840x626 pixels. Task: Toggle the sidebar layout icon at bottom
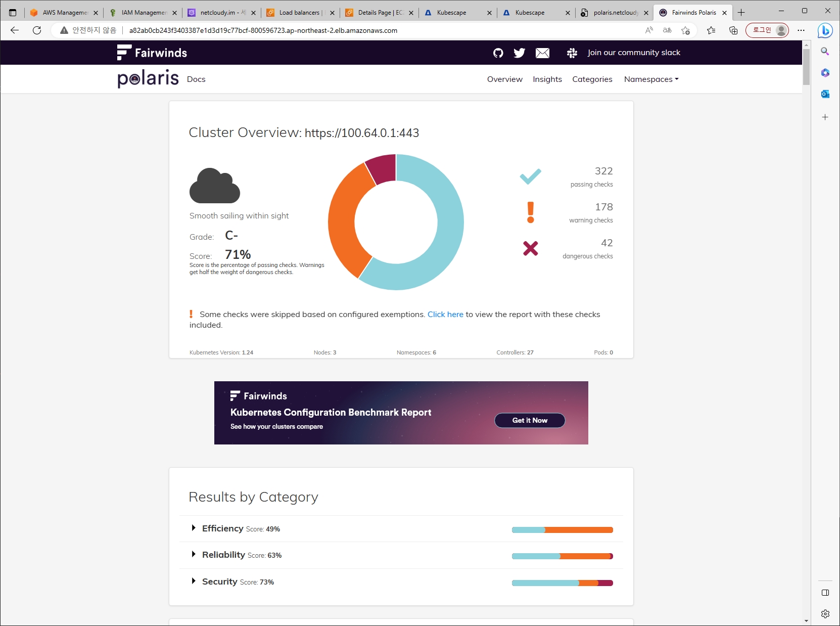point(825,593)
